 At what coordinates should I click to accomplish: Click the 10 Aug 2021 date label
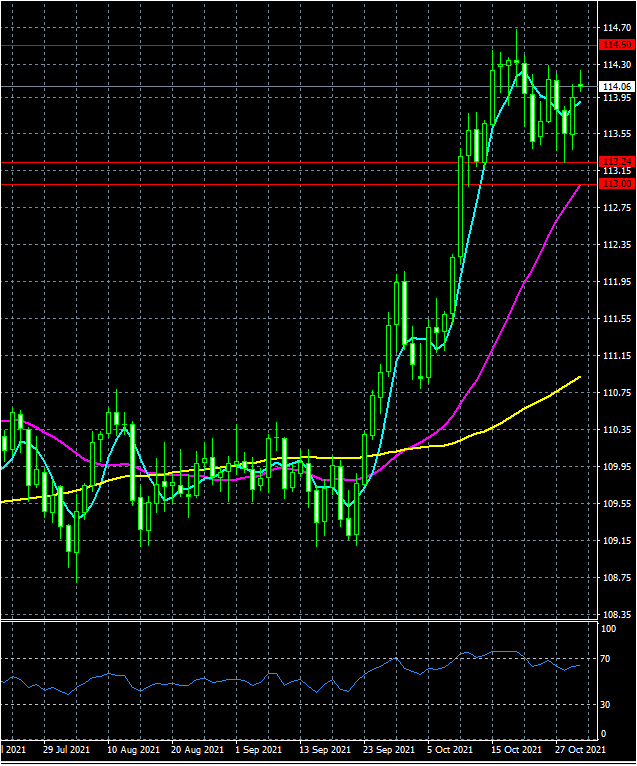coord(133,750)
